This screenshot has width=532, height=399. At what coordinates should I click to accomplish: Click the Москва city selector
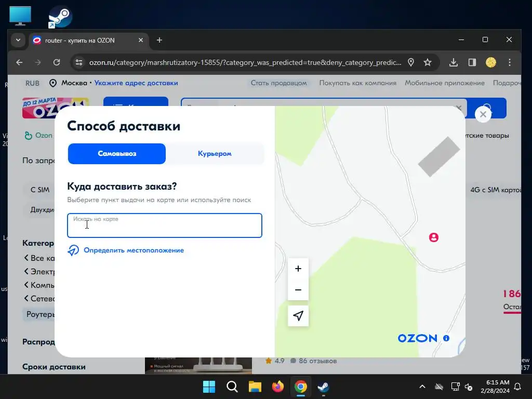pyautogui.click(x=74, y=83)
